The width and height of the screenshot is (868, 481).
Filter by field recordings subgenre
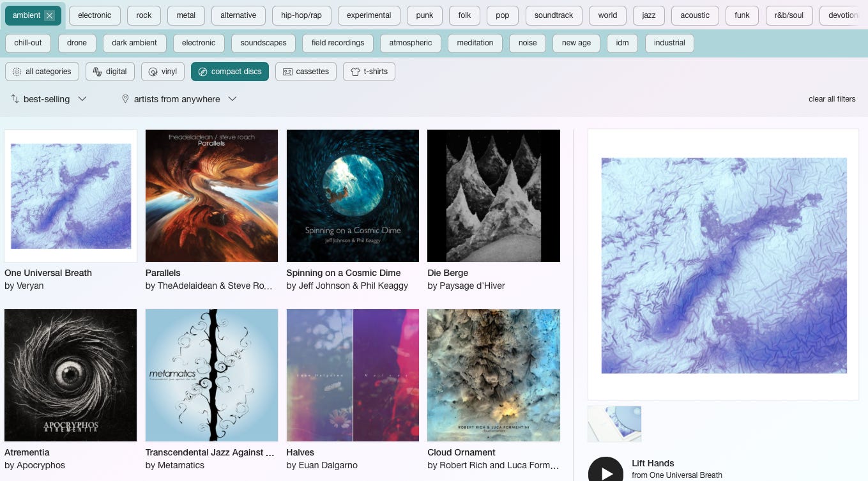pos(338,43)
